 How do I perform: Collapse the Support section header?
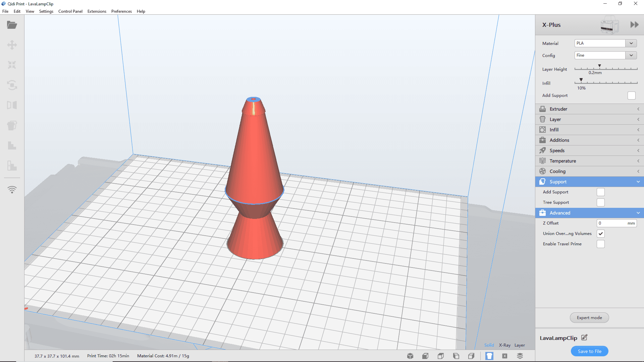[589, 182]
